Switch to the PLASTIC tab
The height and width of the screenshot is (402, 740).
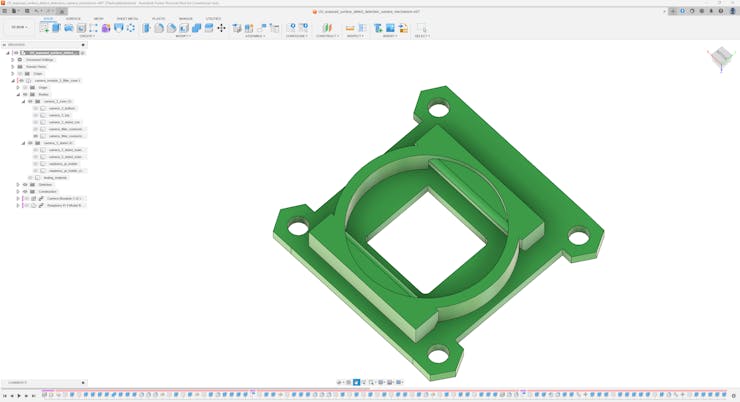point(159,18)
